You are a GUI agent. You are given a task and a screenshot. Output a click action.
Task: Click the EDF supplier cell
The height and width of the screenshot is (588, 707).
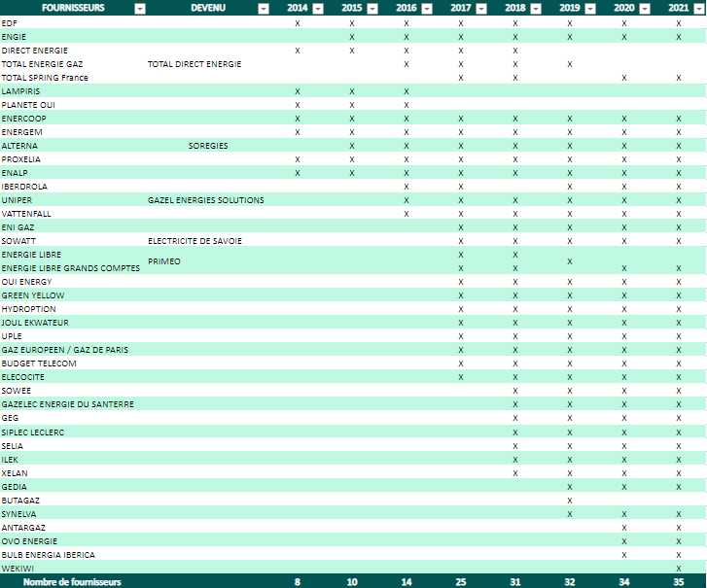(x=73, y=23)
